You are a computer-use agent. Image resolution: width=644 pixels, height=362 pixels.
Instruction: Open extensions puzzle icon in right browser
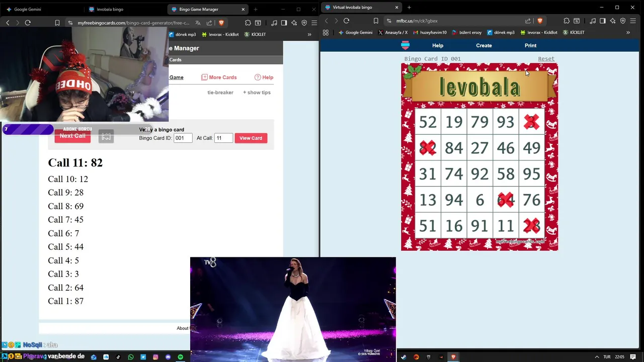567,21
